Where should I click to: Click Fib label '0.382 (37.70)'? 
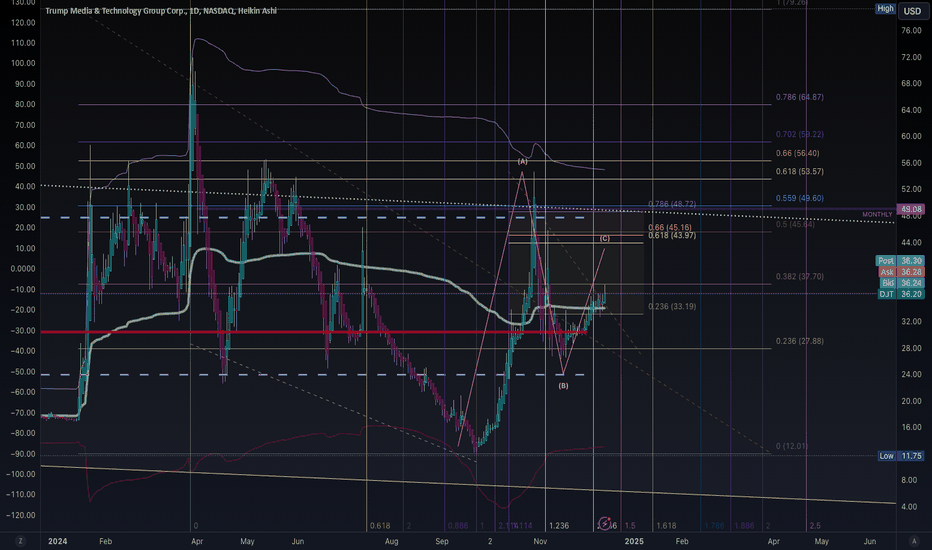pos(799,276)
